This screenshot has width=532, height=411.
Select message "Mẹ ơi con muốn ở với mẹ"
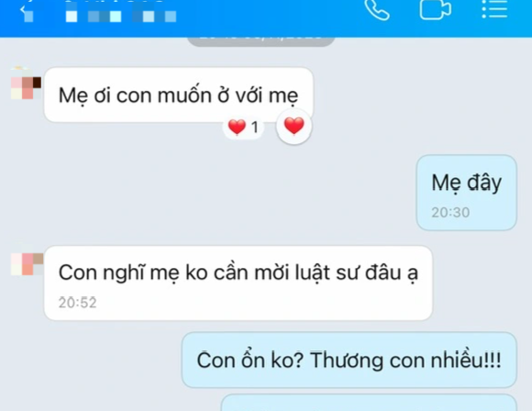coord(179,95)
